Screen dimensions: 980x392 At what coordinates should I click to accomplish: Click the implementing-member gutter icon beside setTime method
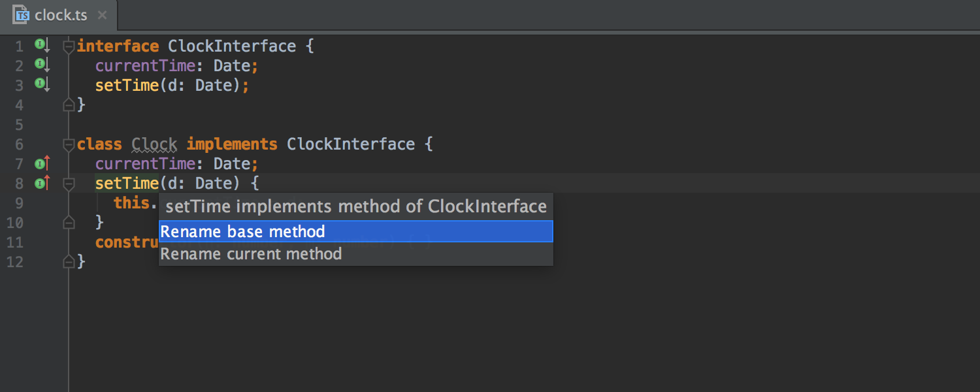point(41,184)
